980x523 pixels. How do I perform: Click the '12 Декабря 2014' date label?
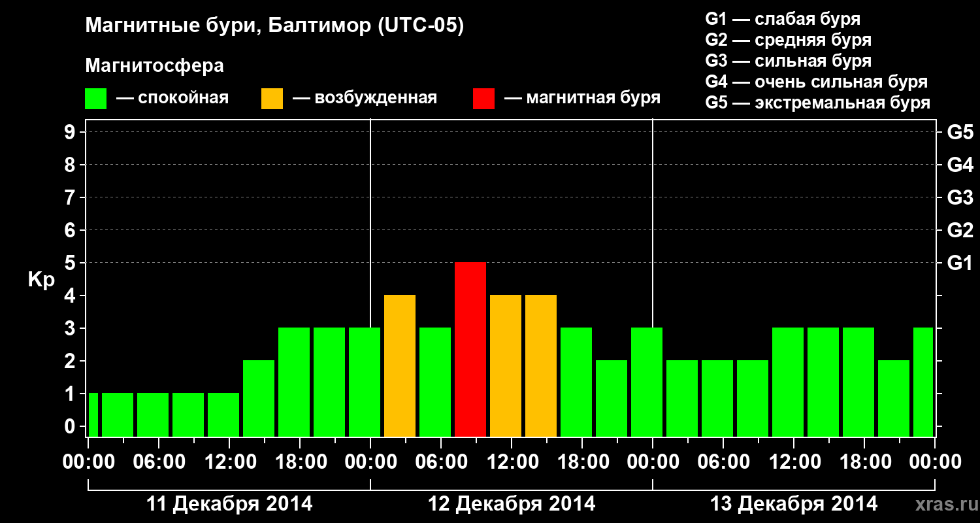(x=512, y=504)
